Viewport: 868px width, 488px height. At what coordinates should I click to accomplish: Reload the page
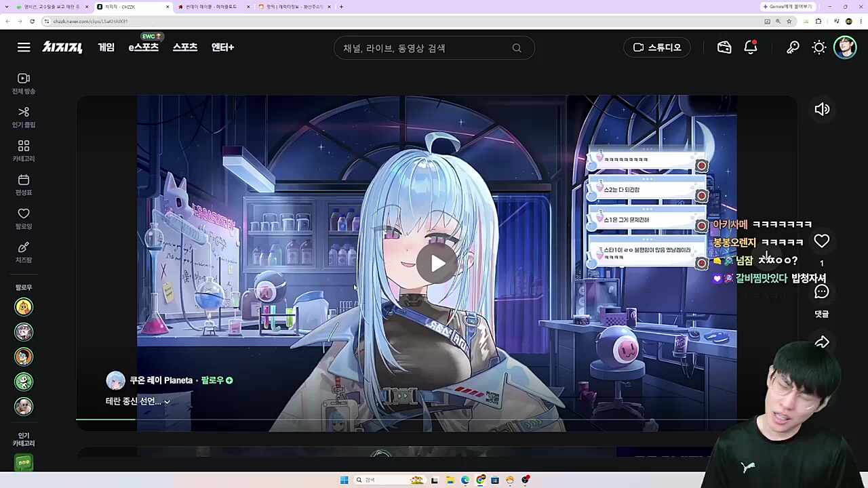tap(32, 21)
